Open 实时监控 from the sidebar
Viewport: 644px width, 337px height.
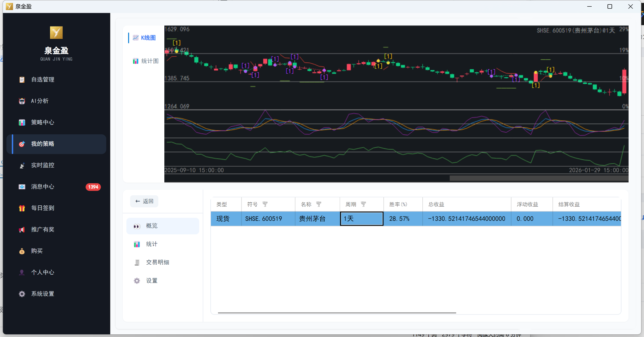(x=42, y=165)
